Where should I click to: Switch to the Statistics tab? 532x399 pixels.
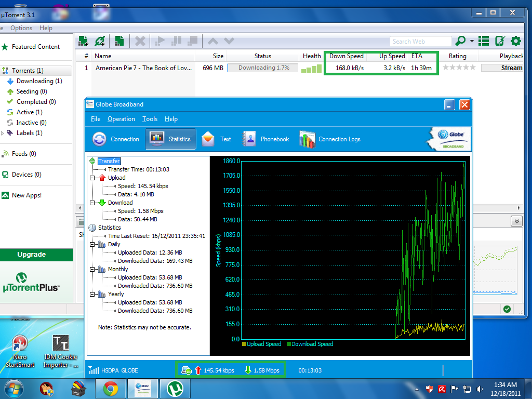pyautogui.click(x=170, y=139)
